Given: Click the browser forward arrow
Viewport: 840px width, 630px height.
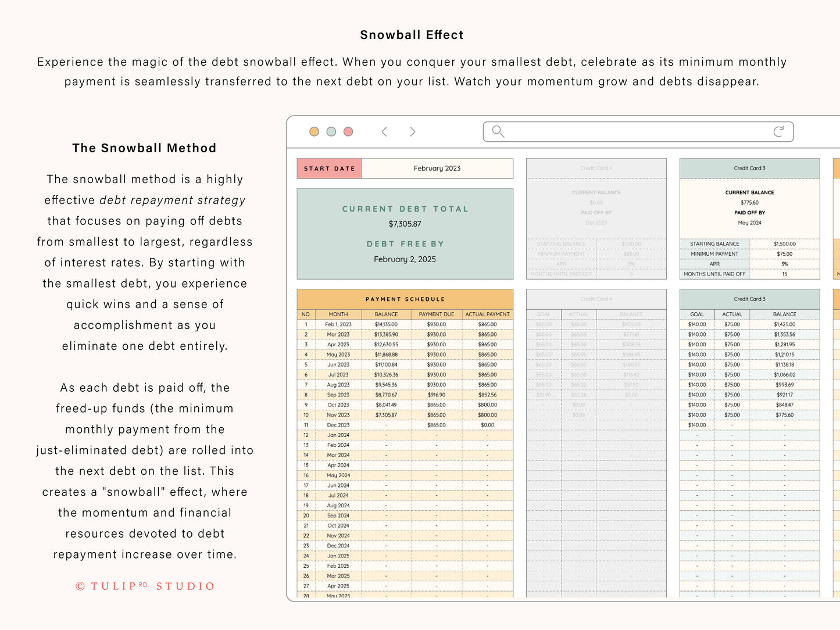Looking at the screenshot, I should [412, 132].
